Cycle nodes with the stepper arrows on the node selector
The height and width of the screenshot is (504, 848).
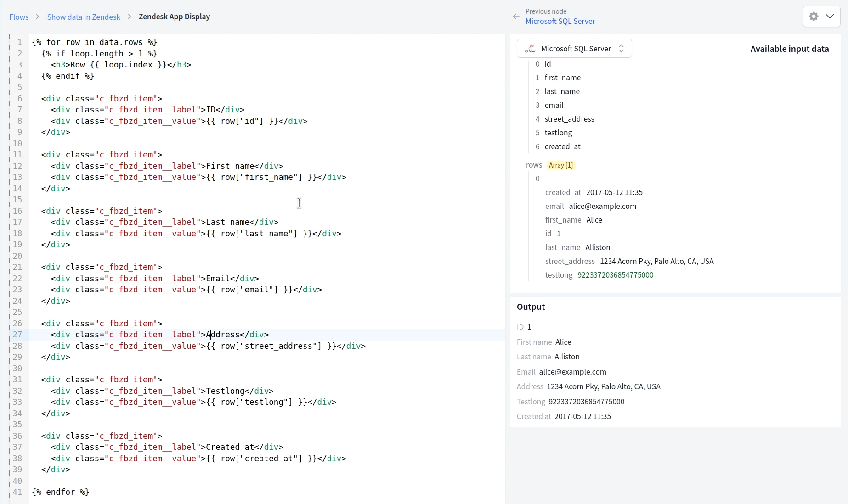[622, 48]
